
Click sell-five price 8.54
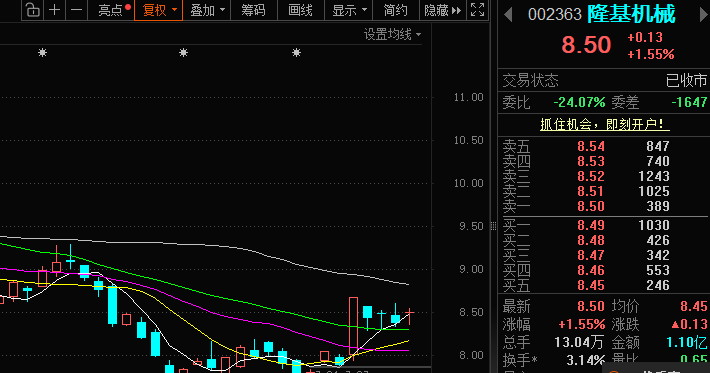591,146
